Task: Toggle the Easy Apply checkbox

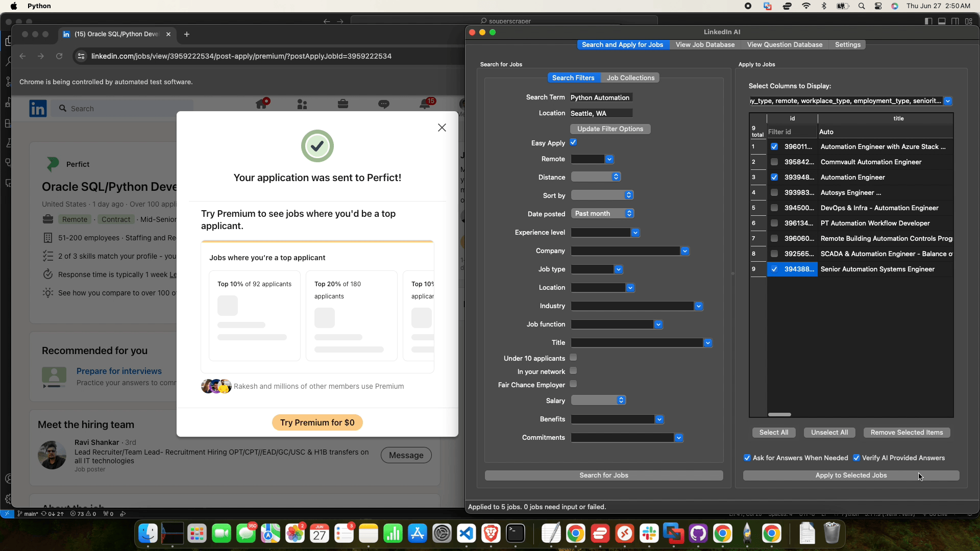Action: pyautogui.click(x=573, y=142)
